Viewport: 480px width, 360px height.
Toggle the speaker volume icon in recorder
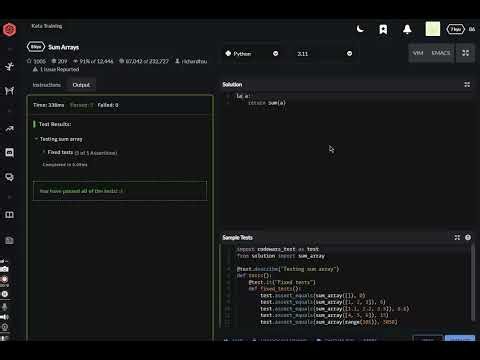pyautogui.click(x=4, y=317)
